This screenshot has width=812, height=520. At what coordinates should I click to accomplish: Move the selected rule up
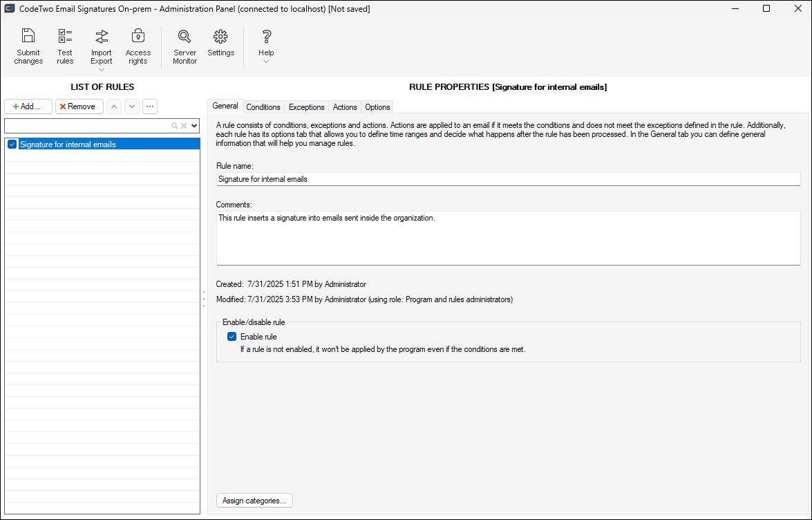point(114,106)
